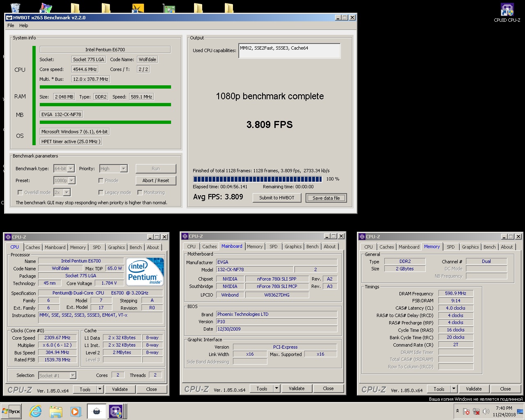Open Windows Explorer from the taskbar
This screenshot has height=420, width=525.
point(56,411)
